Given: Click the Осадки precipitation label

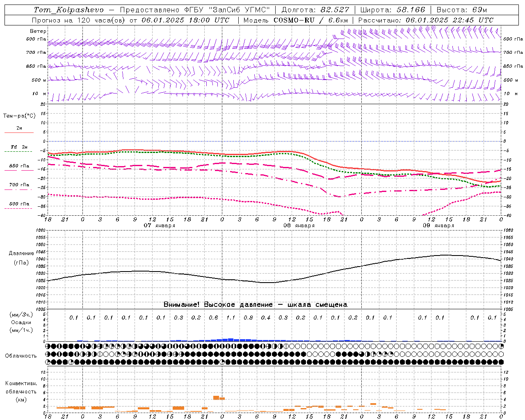Looking at the screenshot, I should 21,322.
